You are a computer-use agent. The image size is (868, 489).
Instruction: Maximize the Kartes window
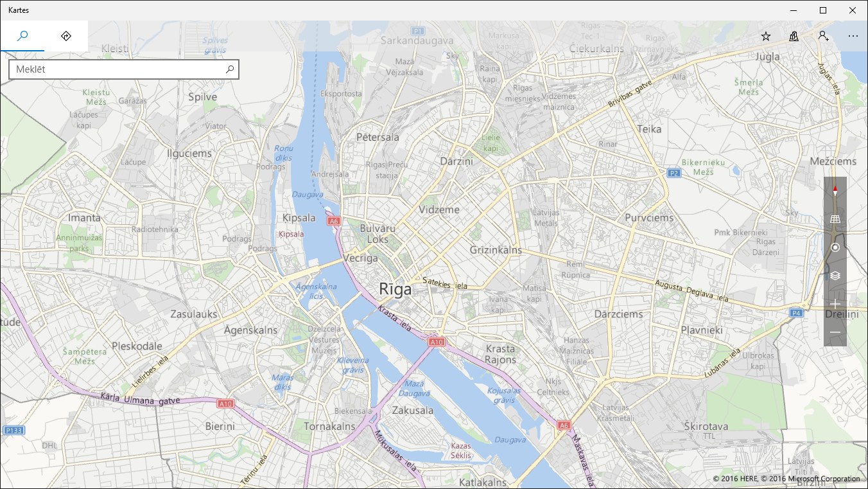click(823, 10)
